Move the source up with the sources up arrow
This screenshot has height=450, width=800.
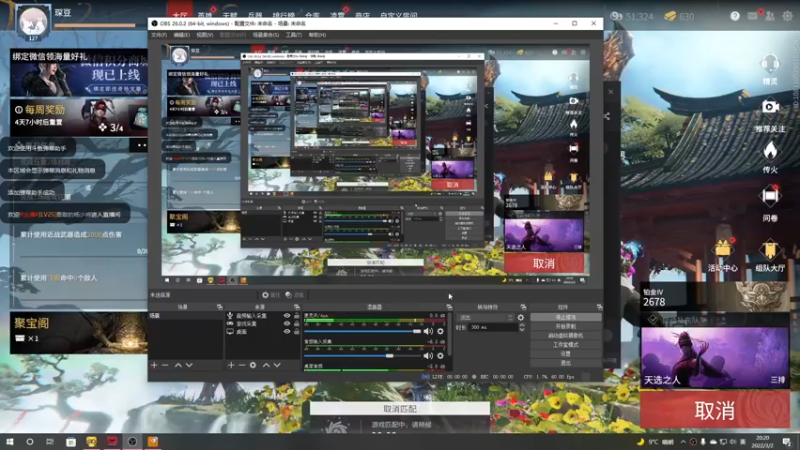(x=266, y=365)
